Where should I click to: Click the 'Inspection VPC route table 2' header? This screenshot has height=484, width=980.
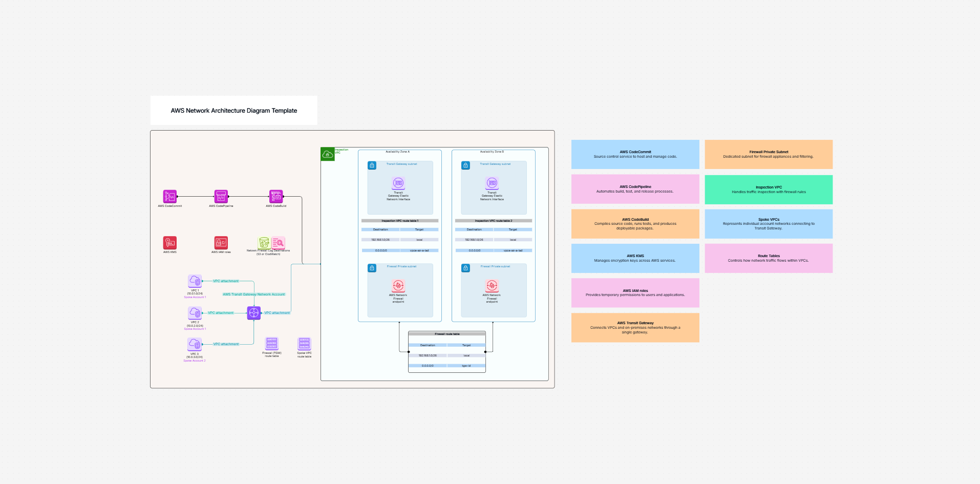494,221
